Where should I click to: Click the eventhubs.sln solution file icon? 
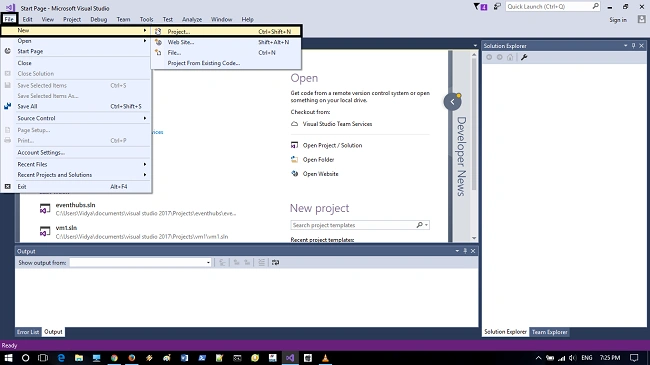click(45, 208)
